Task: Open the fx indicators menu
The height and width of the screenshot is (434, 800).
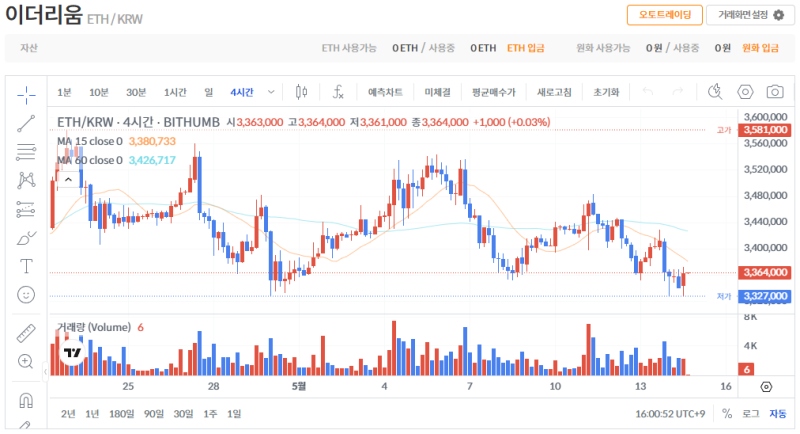Action: coord(338,92)
